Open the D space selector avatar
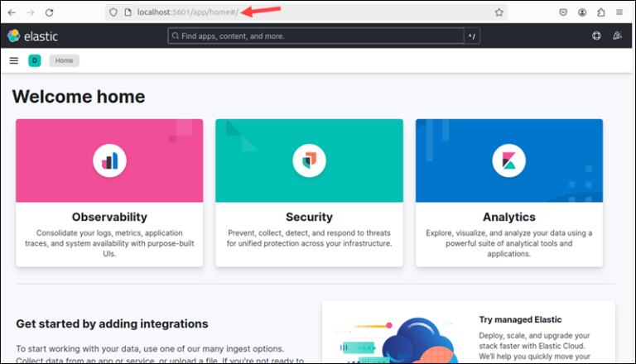 [x=35, y=60]
